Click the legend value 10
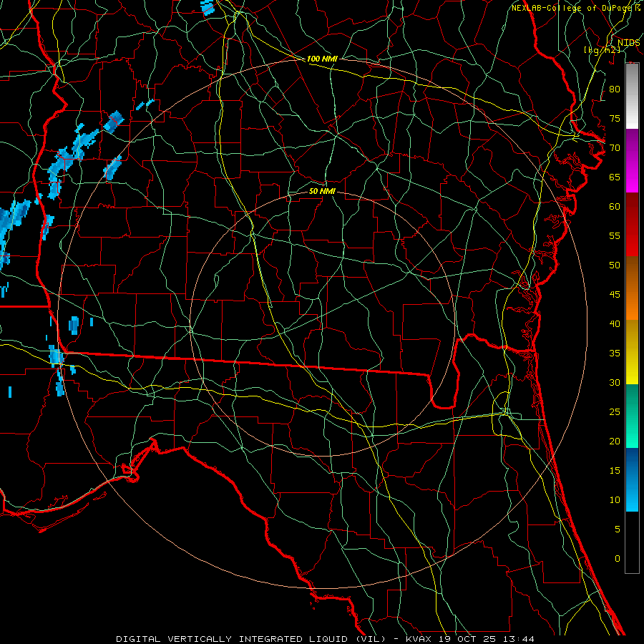The height and width of the screenshot is (644, 644). (x=615, y=500)
